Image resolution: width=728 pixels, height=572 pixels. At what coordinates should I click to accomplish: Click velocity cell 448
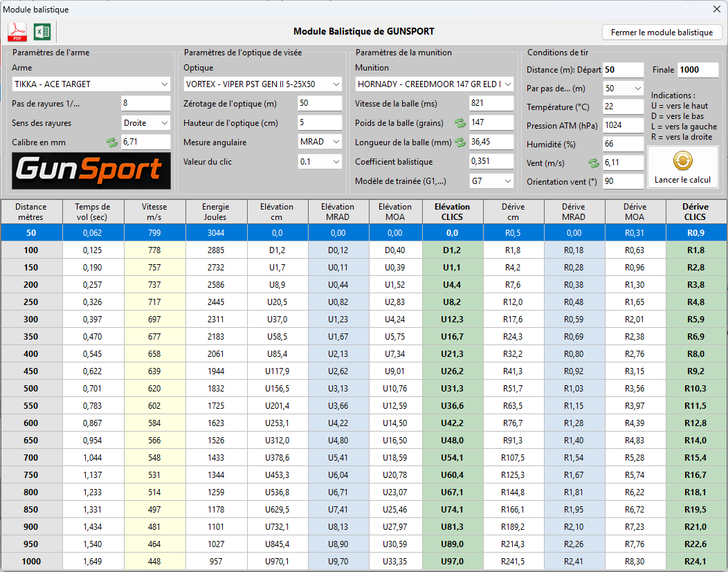[x=154, y=562]
